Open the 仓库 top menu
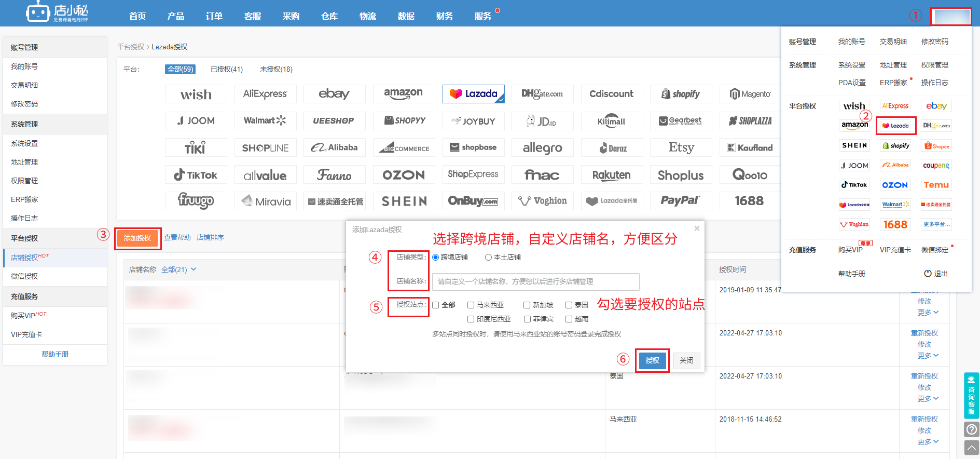The height and width of the screenshot is (459, 980). (x=329, y=16)
